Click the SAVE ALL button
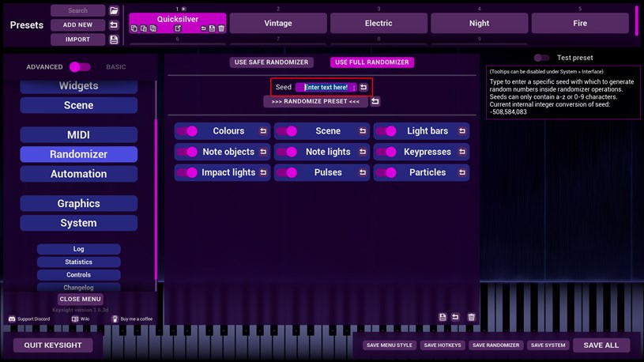 click(601, 345)
